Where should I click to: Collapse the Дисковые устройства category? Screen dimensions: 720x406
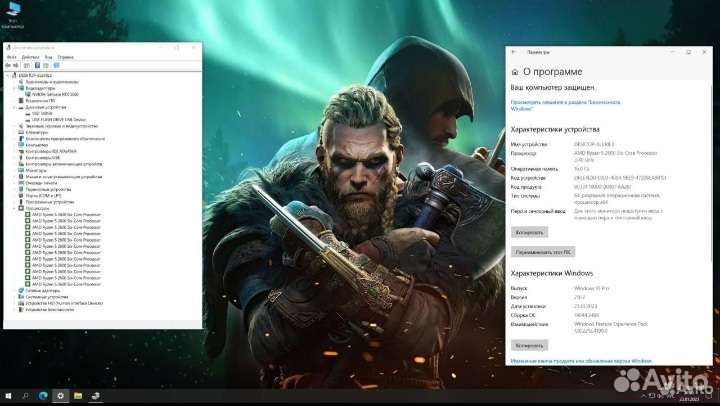coord(15,107)
